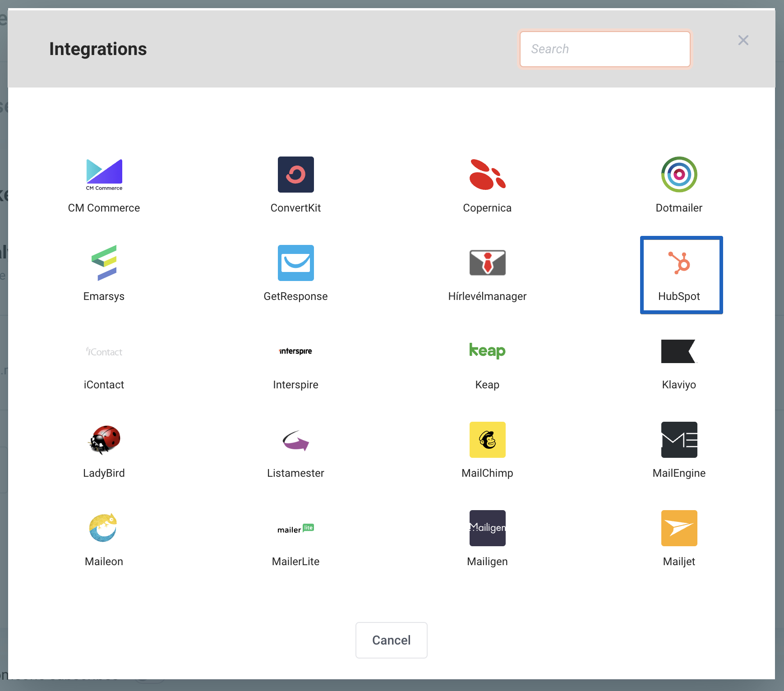Viewport: 784px width, 691px height.
Task: Click the MailEngine text label
Action: [679, 473]
